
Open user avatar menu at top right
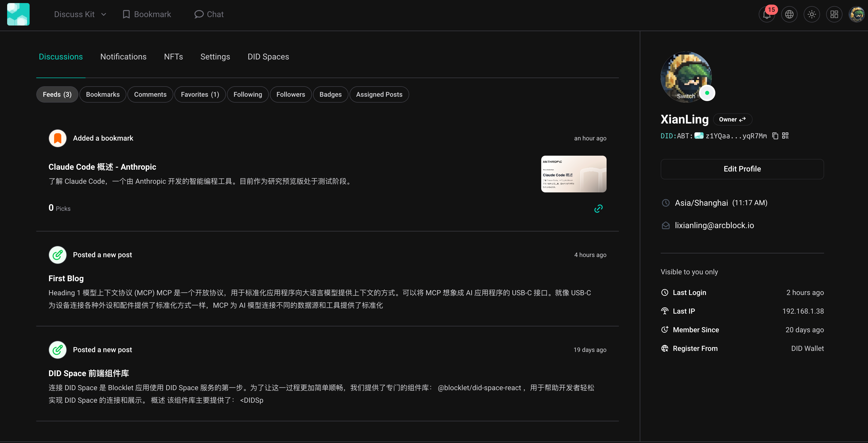point(856,15)
